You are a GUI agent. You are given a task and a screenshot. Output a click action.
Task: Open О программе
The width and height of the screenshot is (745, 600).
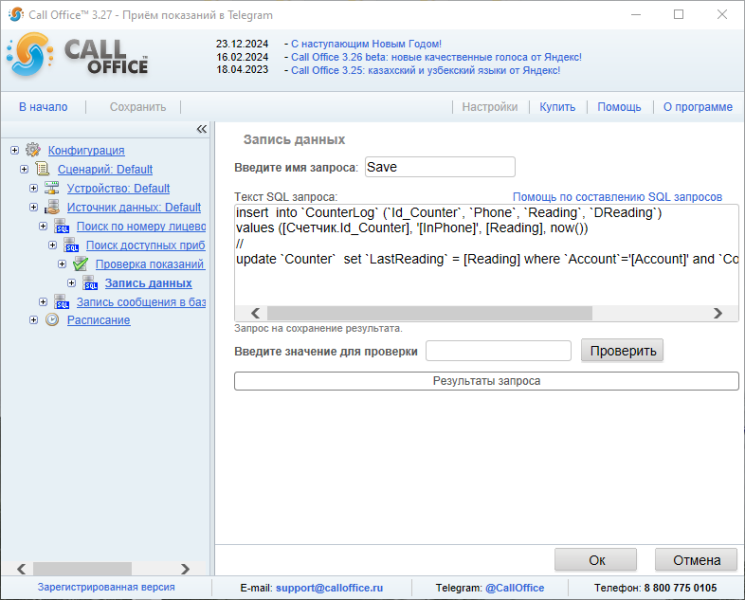[698, 107]
